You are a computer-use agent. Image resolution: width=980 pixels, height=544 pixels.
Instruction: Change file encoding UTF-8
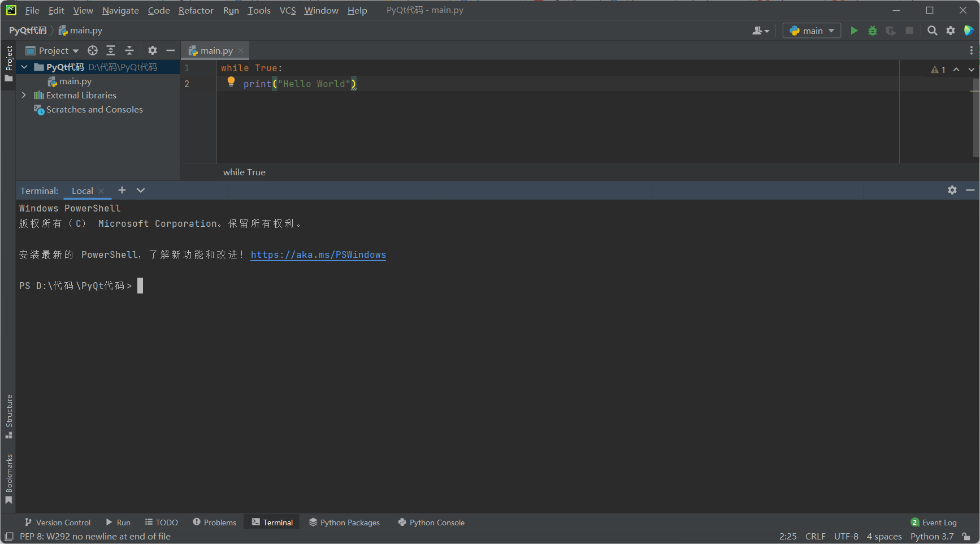click(x=846, y=537)
